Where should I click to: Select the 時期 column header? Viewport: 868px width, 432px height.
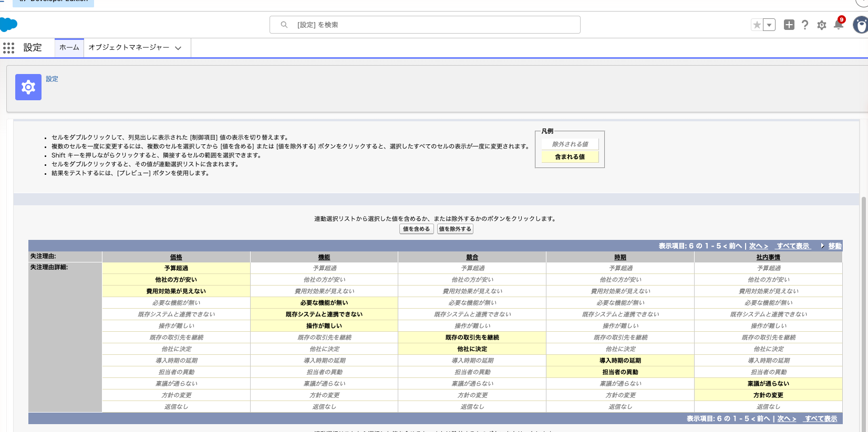pos(621,257)
